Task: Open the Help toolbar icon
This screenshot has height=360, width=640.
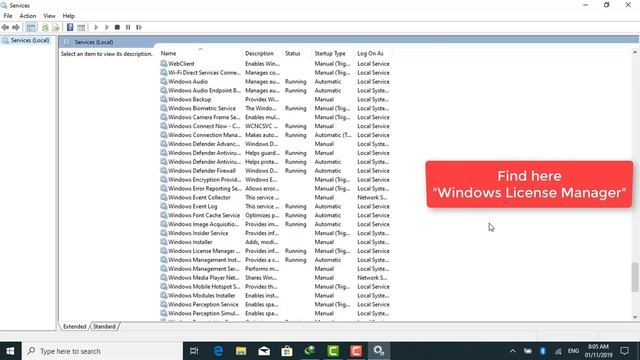Action: 70,27
